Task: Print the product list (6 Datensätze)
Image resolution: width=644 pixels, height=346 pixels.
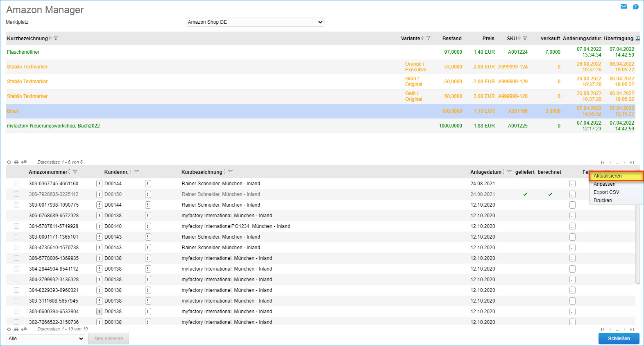Action: coord(16,162)
